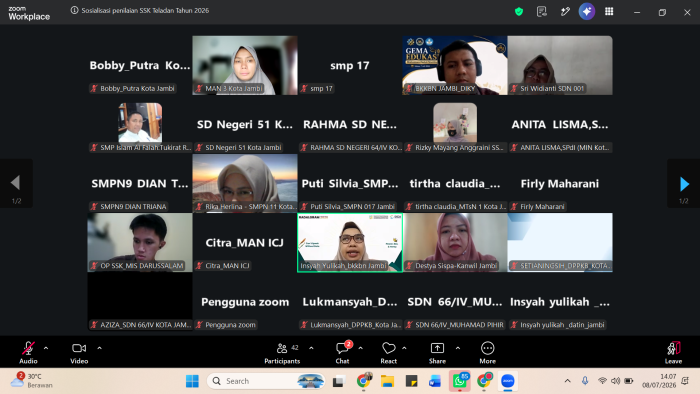Open WhatsApp from the taskbar
700x394 pixels.
click(459, 381)
